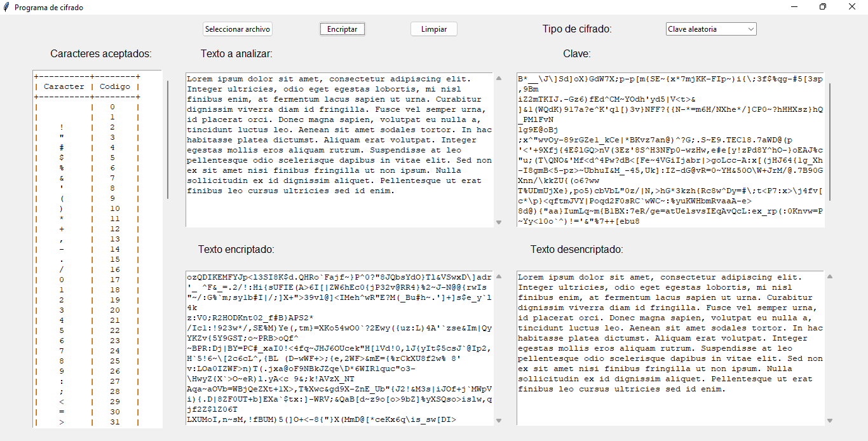
Task: Click the Texto a analizar scrollbar track
Action: pos(499,159)
